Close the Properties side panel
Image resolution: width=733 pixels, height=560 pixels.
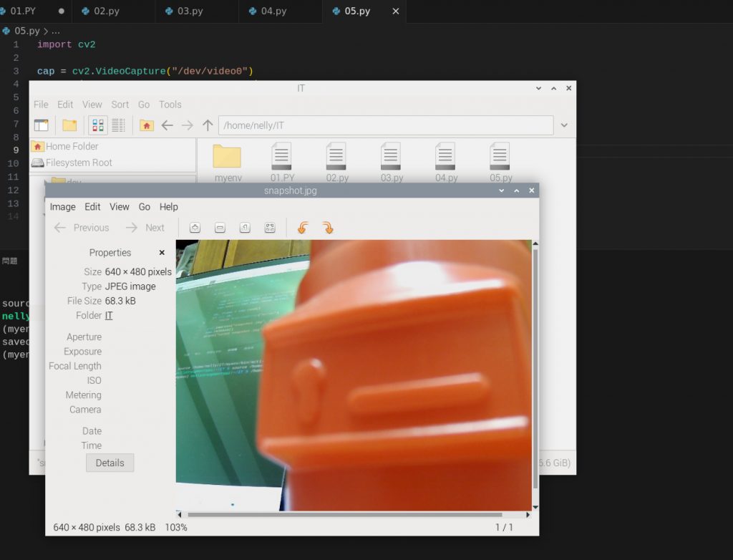click(x=162, y=253)
